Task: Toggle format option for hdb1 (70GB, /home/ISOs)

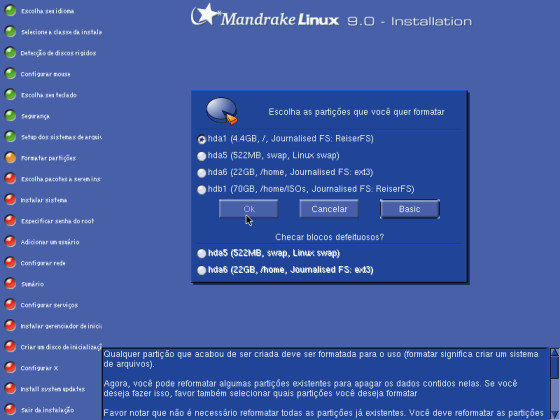Action: pos(201,190)
